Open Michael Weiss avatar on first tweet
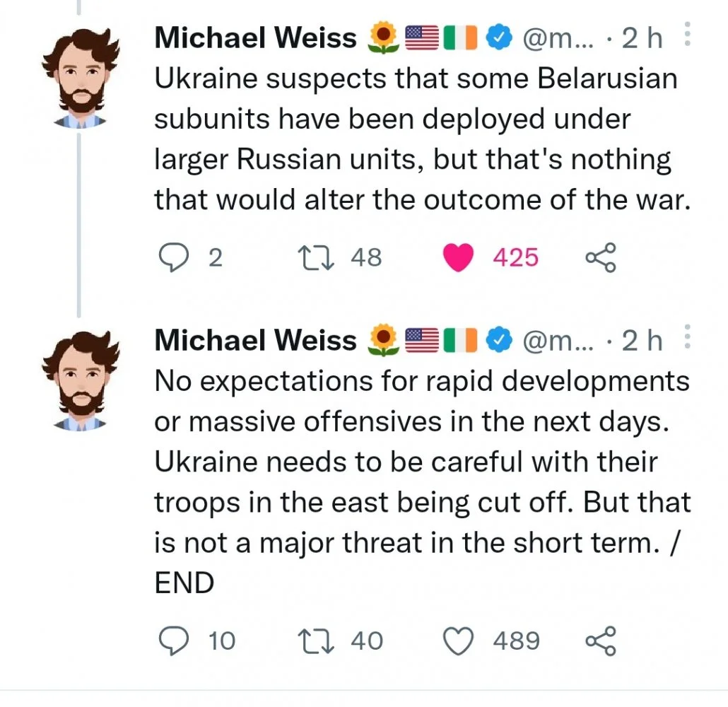 (x=78, y=77)
